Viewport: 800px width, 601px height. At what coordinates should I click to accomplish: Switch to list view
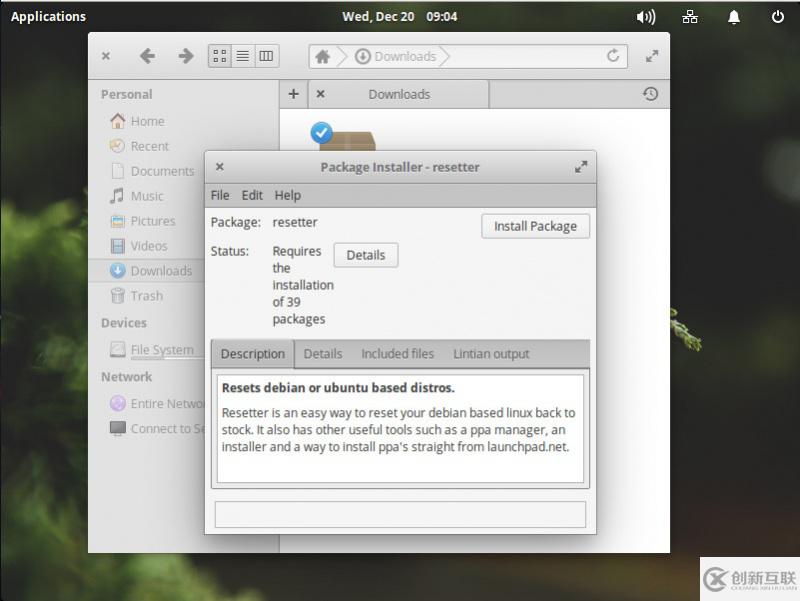tap(243, 56)
